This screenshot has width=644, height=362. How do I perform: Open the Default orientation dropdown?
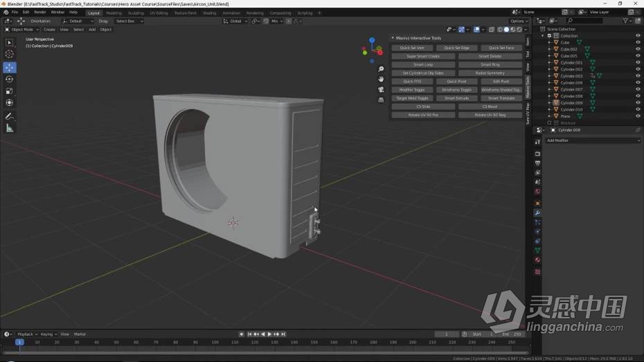click(78, 21)
